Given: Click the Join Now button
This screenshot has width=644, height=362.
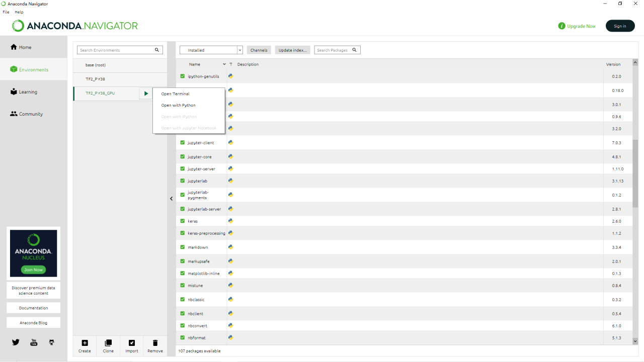Looking at the screenshot, I should (34, 270).
